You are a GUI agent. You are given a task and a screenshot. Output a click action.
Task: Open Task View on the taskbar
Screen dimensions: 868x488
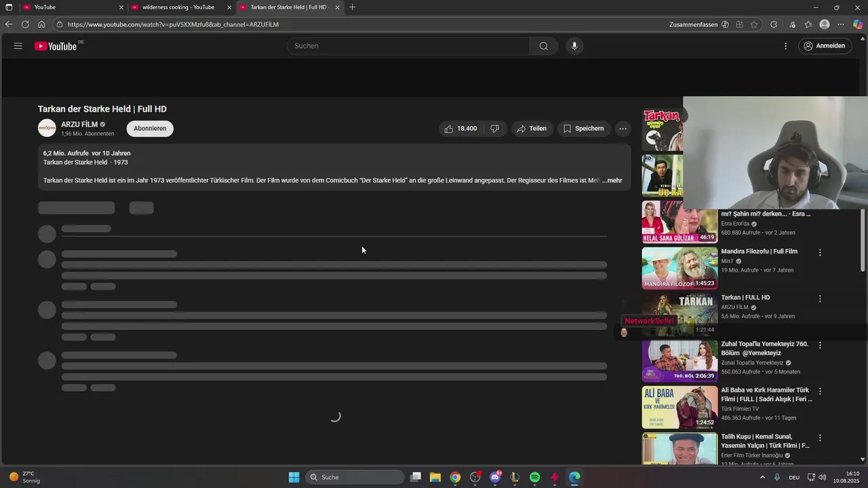click(x=416, y=477)
